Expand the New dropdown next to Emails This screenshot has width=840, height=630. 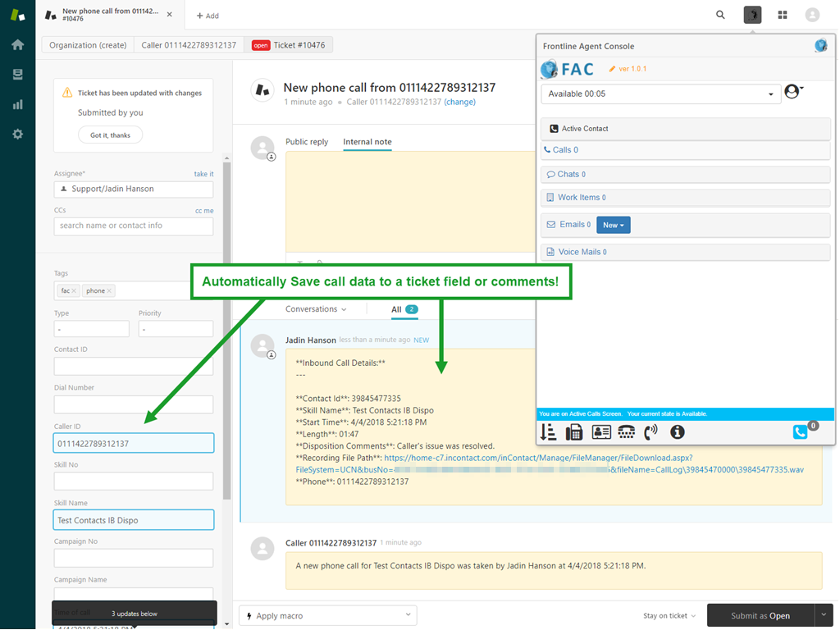[x=614, y=224]
